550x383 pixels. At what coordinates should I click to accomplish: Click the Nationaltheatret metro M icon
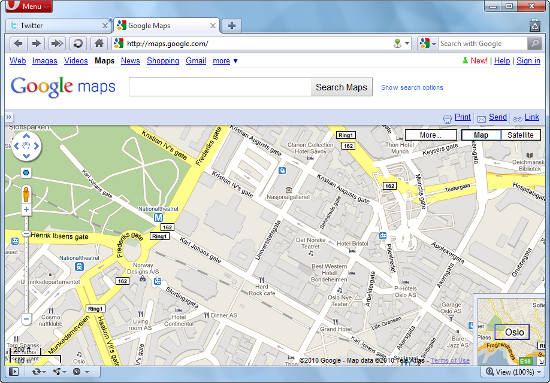pyautogui.click(x=159, y=218)
